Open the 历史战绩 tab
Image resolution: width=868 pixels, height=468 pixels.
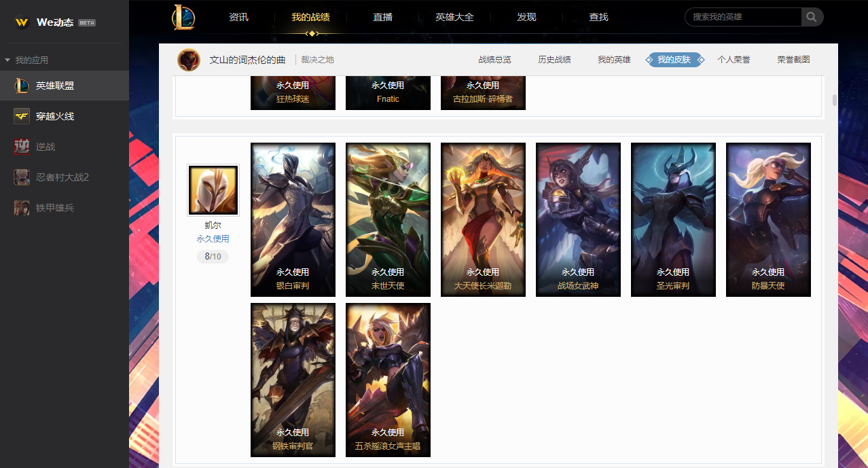coord(554,60)
